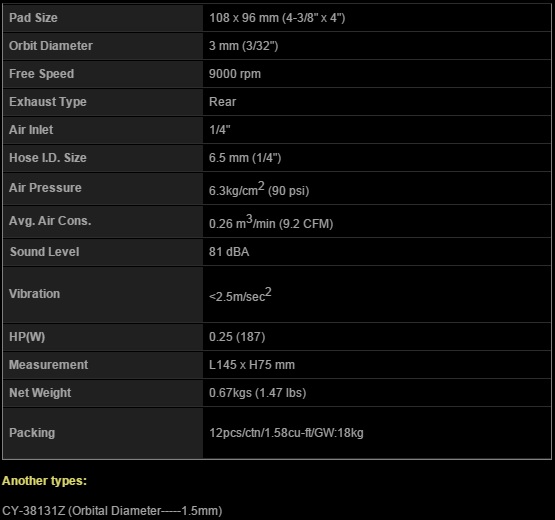555x520 pixels.
Task: Click the '6.5 mm (1/4")' value
Action: pos(245,158)
